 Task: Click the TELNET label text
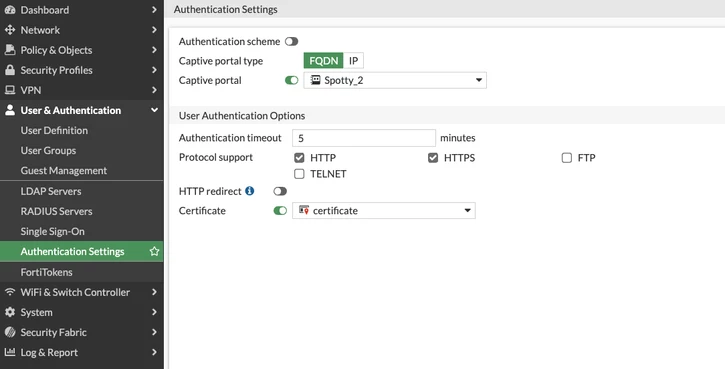click(x=328, y=174)
